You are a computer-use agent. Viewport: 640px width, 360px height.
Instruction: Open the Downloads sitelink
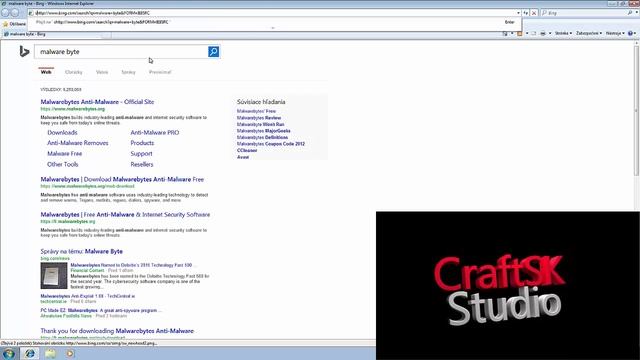[x=62, y=132]
